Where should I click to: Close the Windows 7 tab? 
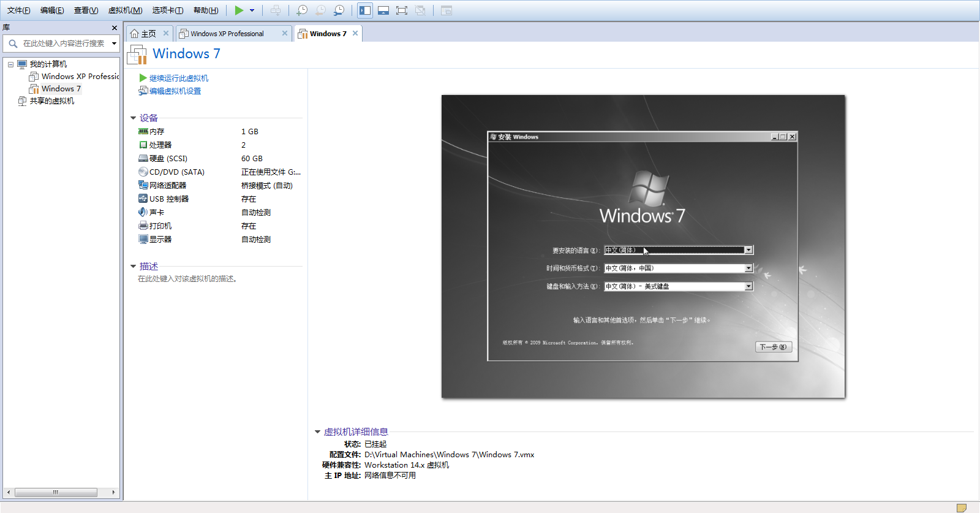click(355, 33)
